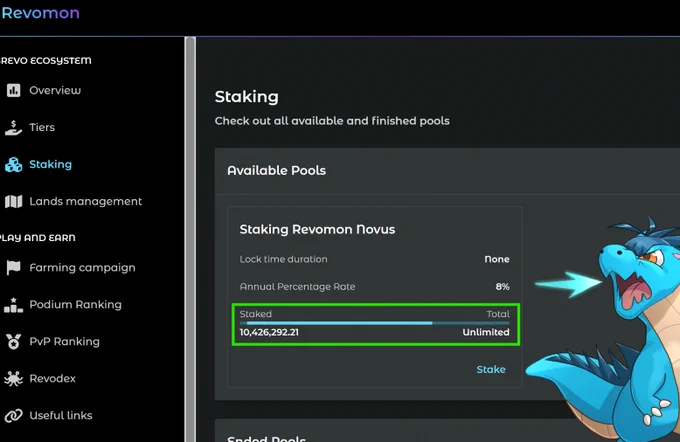This screenshot has height=442, width=680.
Task: Click the Unlimited total value
Action: tap(486, 332)
